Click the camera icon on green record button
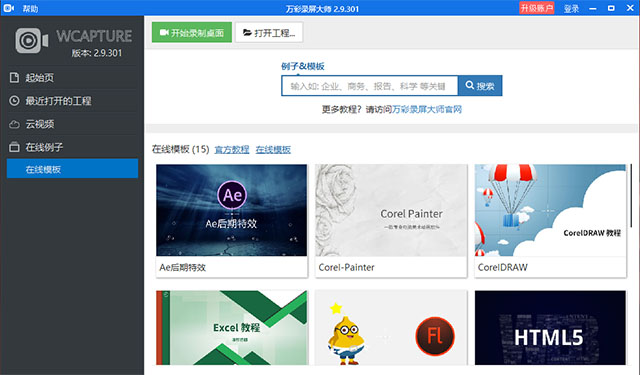The width and height of the screenshot is (640, 375). tap(164, 32)
